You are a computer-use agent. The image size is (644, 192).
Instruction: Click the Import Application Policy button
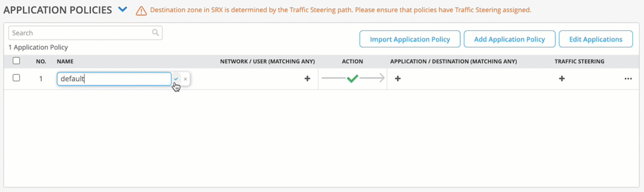coord(410,39)
